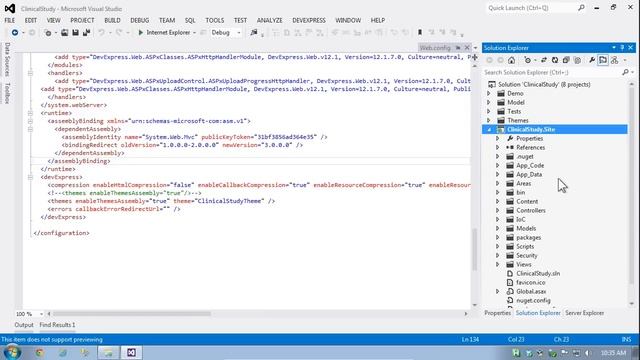Click the Navigate Backward toolbar button
Viewport: 640px width, 360px height.
pyautogui.click(x=15, y=32)
